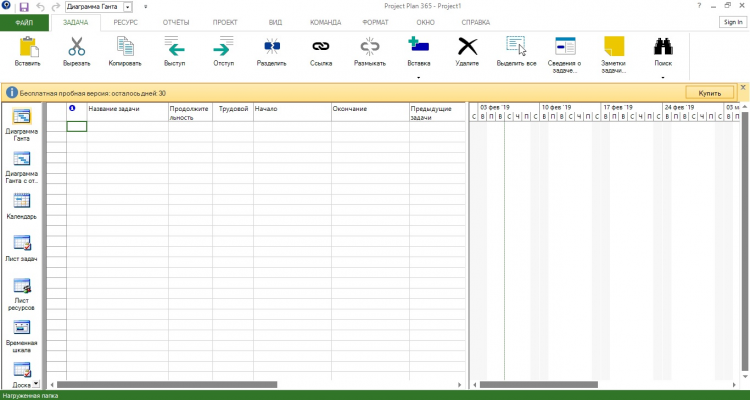
Task: Insert a task with Вставка icon
Action: (419, 45)
